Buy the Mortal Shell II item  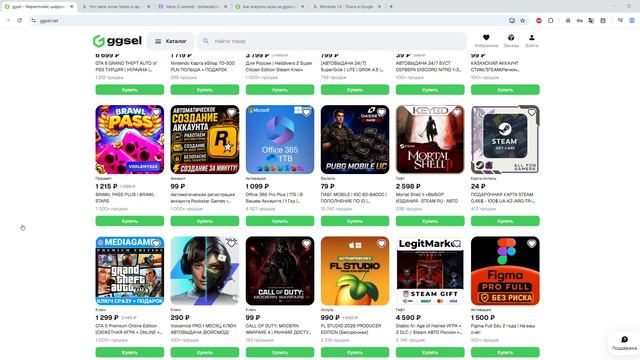[430, 221]
